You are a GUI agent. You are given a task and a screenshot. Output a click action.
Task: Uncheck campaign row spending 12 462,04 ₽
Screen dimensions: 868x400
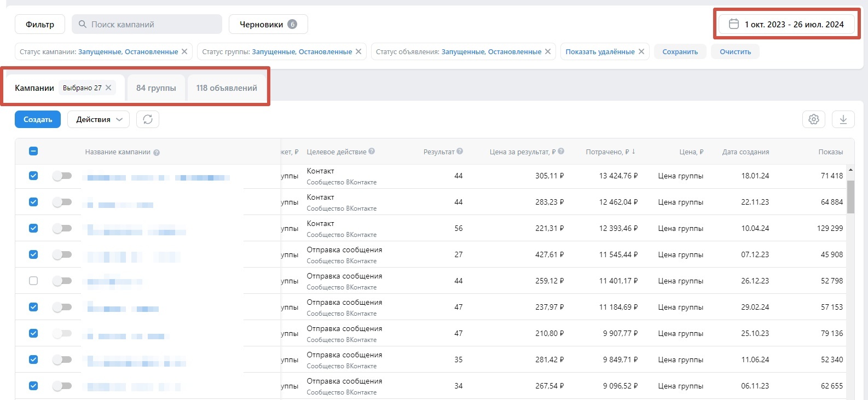(33, 202)
